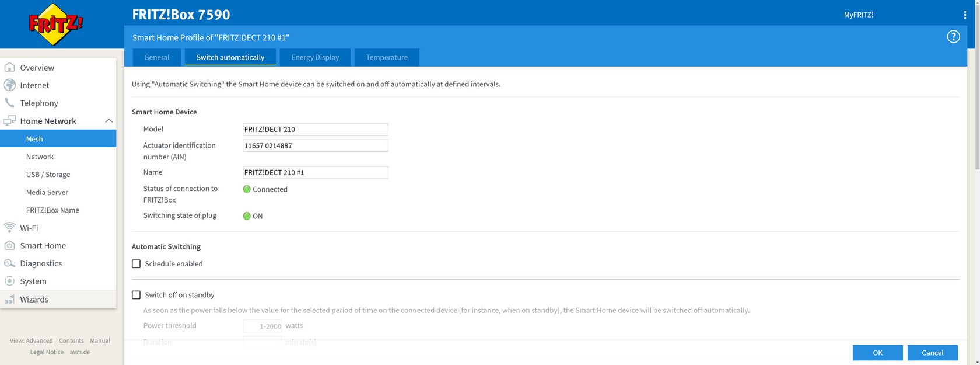Visit the avm.de link
The width and height of the screenshot is (980, 365).
point(80,352)
